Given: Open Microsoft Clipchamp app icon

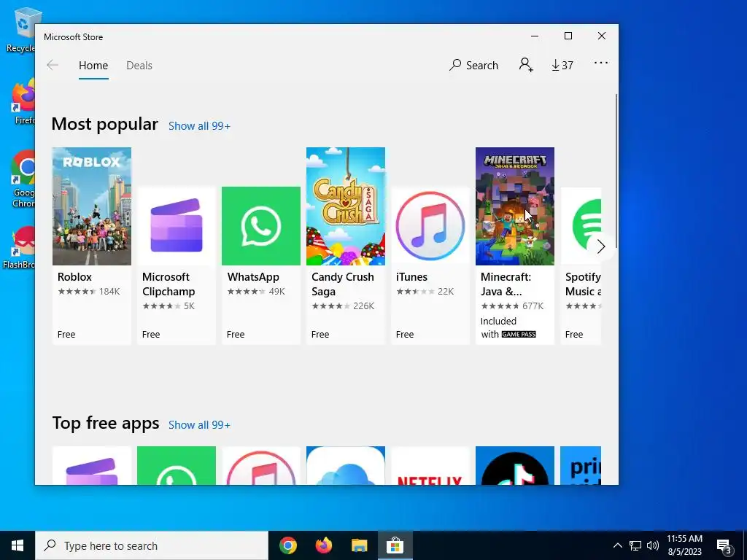Looking at the screenshot, I should coord(177,226).
